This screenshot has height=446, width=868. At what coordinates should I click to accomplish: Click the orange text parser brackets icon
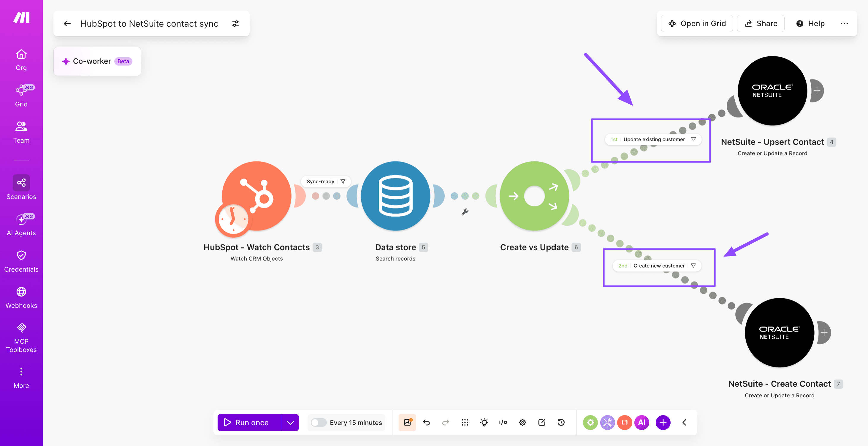coord(625,423)
